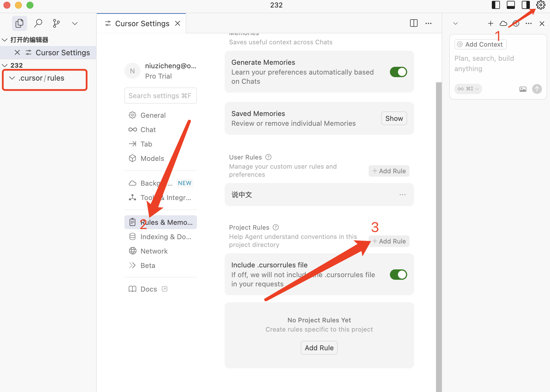The image size is (550, 392).
Task: Click Project Rules help question icon
Action: tap(276, 227)
